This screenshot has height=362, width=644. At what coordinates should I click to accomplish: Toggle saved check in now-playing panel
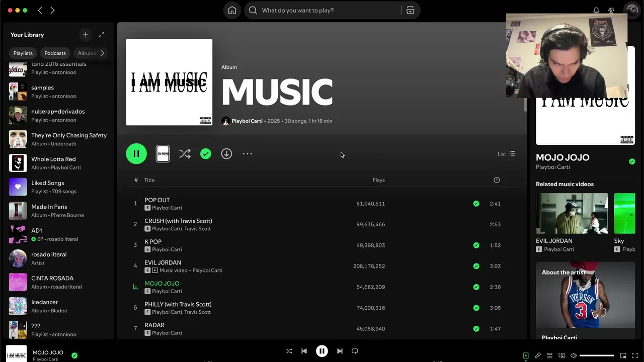632,161
